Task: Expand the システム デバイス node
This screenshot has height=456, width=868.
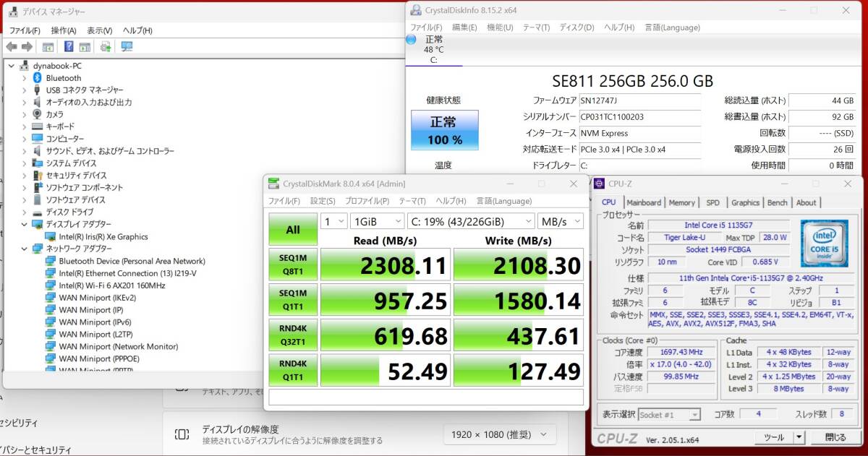Action: pos(24,163)
